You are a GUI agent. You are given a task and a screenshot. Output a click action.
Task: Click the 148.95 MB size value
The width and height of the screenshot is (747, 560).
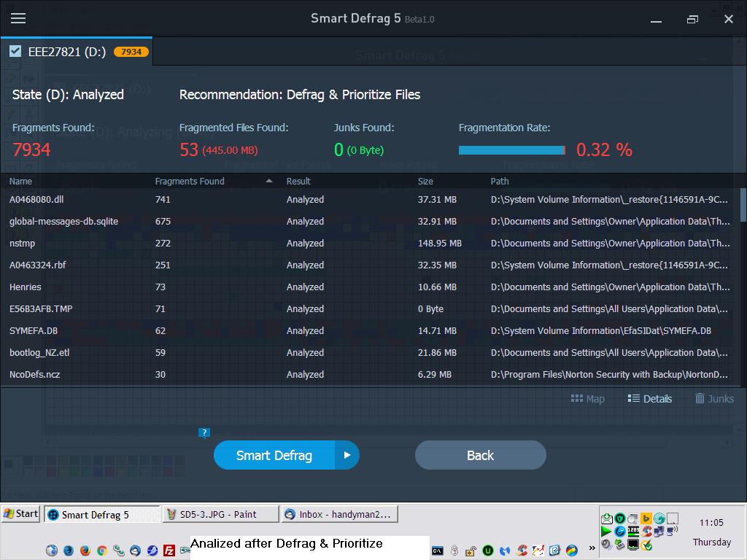point(439,244)
